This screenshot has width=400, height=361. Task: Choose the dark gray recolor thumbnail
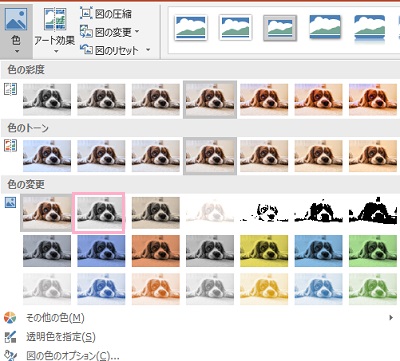tap(210, 251)
